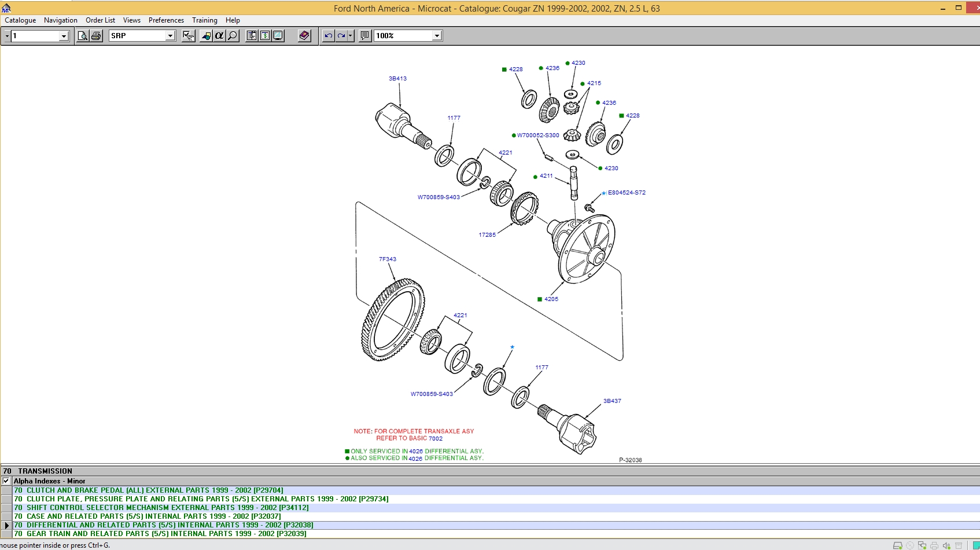This screenshot has width=980, height=550.
Task: Click the parts list panel icon
Action: point(252,36)
